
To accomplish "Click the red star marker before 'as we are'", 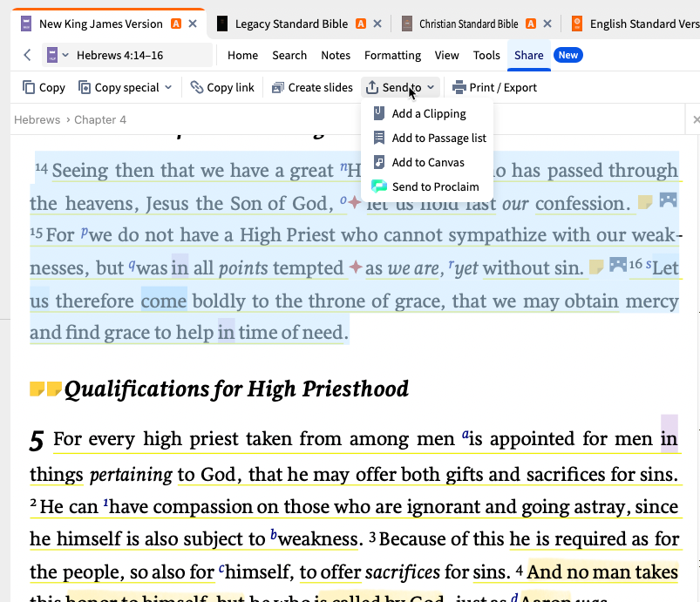I will click(x=356, y=267).
